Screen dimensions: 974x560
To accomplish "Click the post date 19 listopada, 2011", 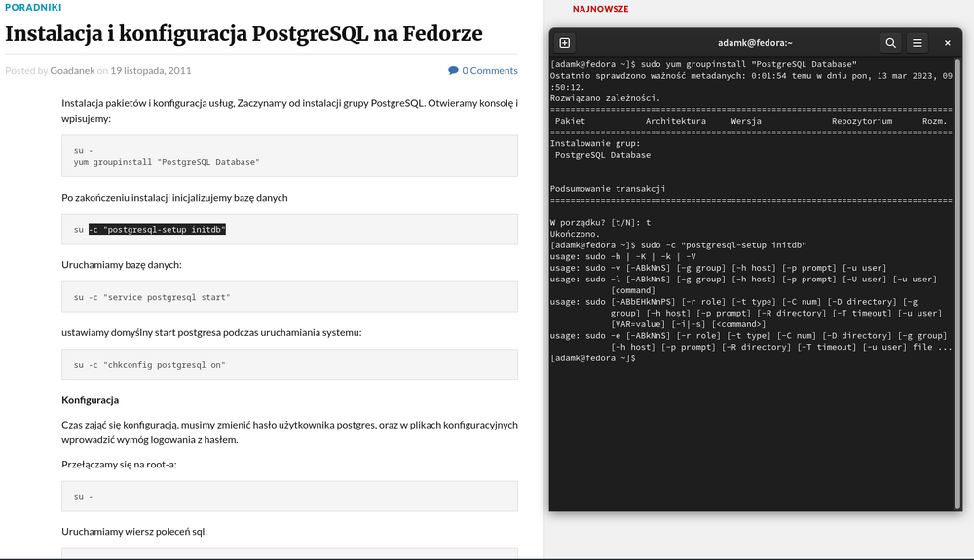I will (151, 70).
